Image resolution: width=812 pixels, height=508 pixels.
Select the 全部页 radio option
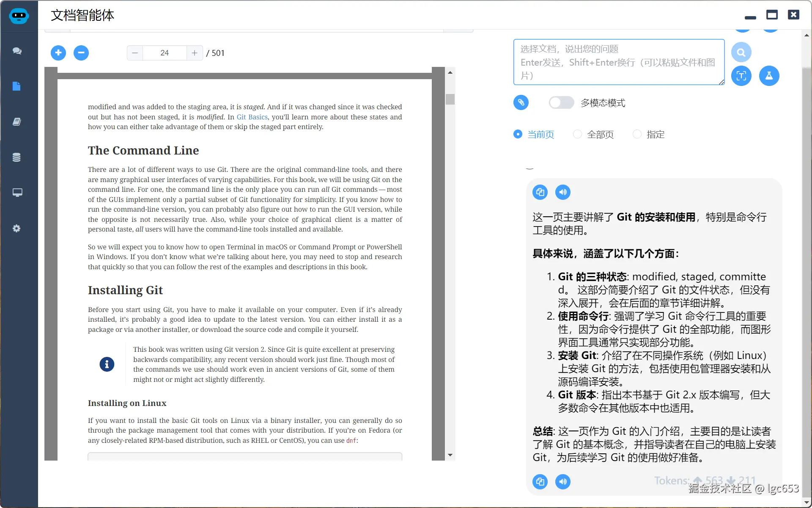click(x=577, y=134)
